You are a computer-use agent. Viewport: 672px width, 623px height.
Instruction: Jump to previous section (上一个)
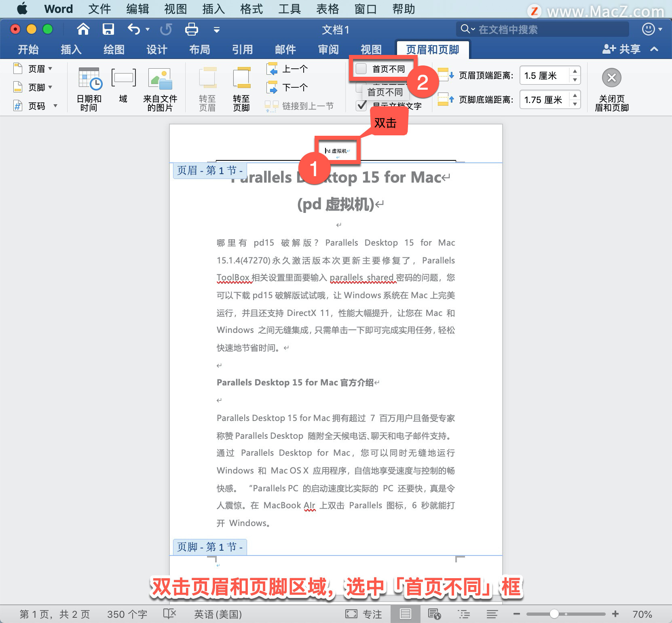click(x=287, y=69)
